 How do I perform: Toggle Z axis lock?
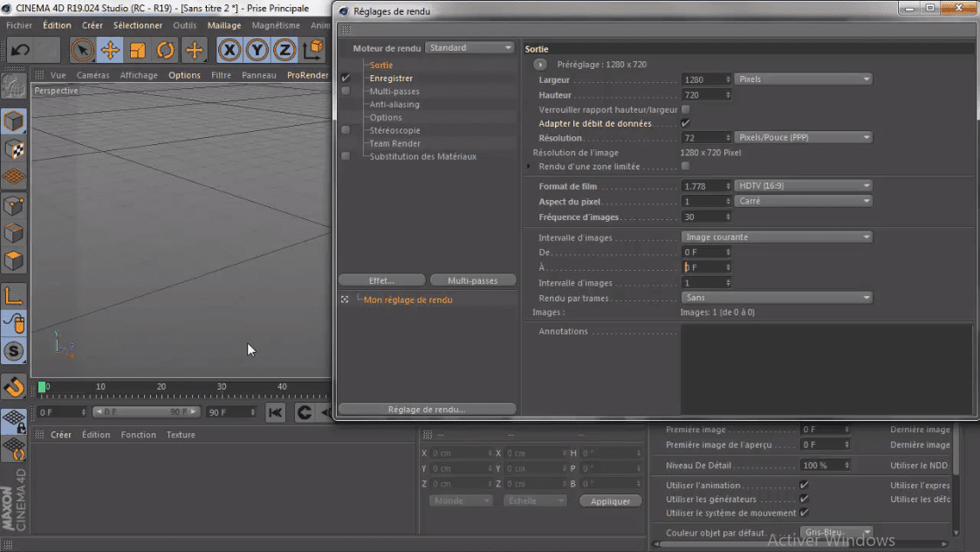pos(284,50)
